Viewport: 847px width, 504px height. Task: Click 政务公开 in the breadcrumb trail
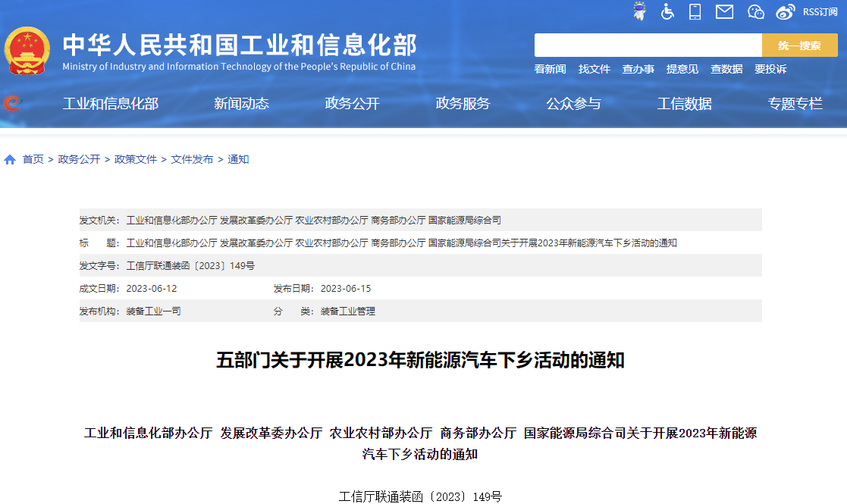pos(79,159)
